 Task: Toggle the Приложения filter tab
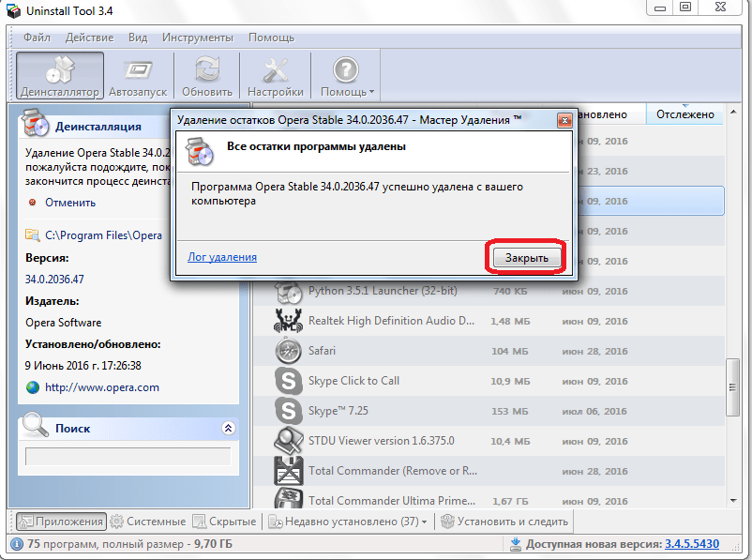(x=60, y=522)
